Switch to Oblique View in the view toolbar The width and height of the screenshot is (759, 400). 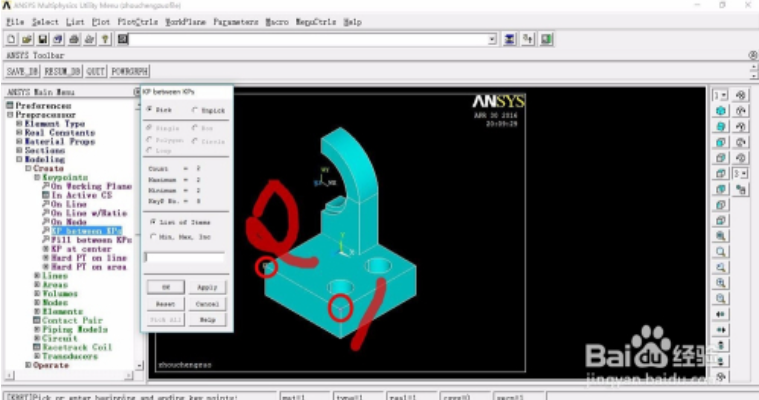(x=721, y=127)
